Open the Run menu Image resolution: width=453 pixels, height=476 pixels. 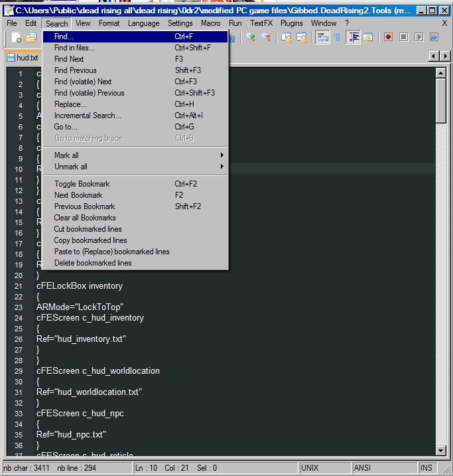tap(235, 23)
